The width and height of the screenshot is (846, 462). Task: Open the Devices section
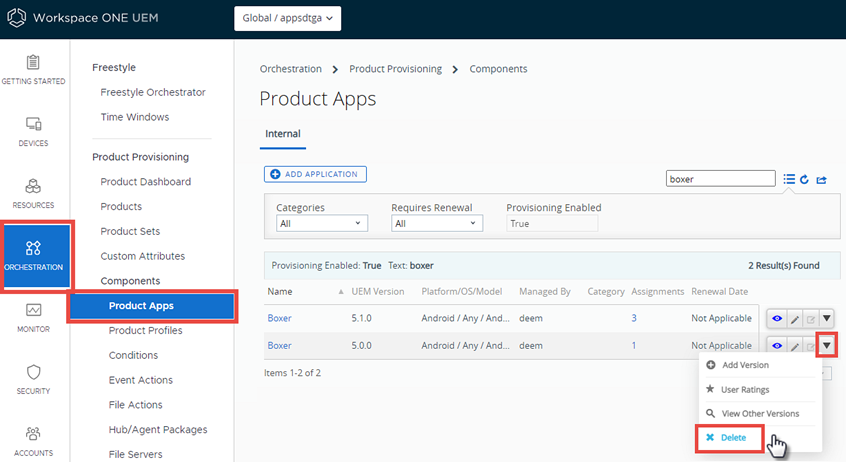[33, 132]
